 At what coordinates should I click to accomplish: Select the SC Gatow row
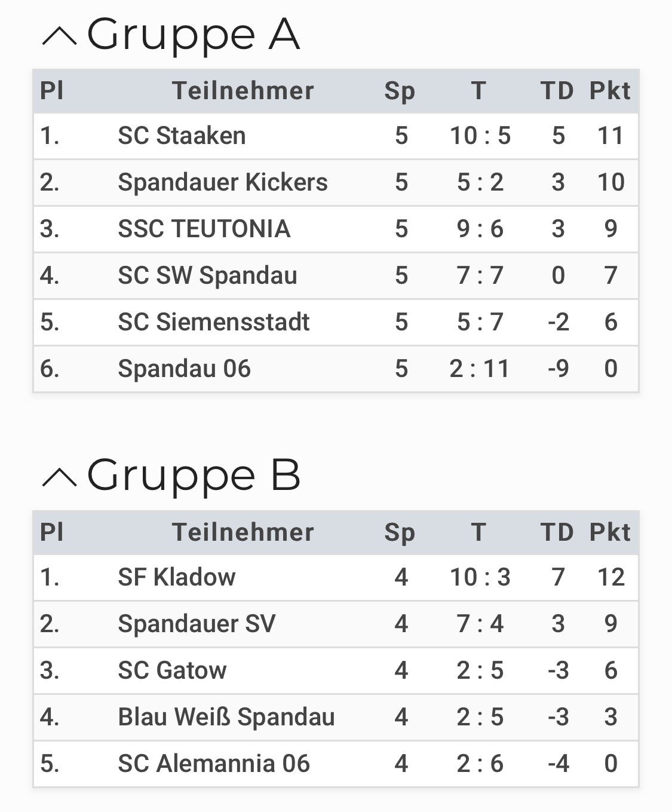pyautogui.click(x=336, y=671)
